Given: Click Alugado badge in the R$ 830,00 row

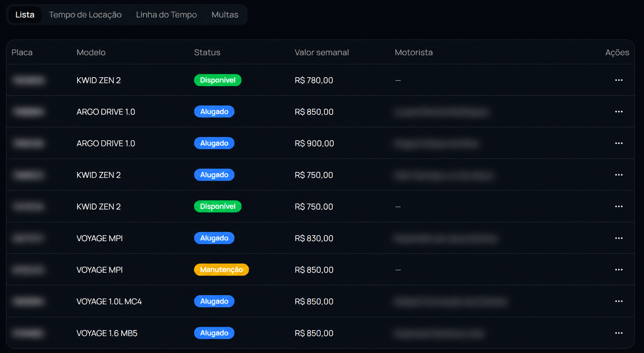Looking at the screenshot, I should 214,238.
